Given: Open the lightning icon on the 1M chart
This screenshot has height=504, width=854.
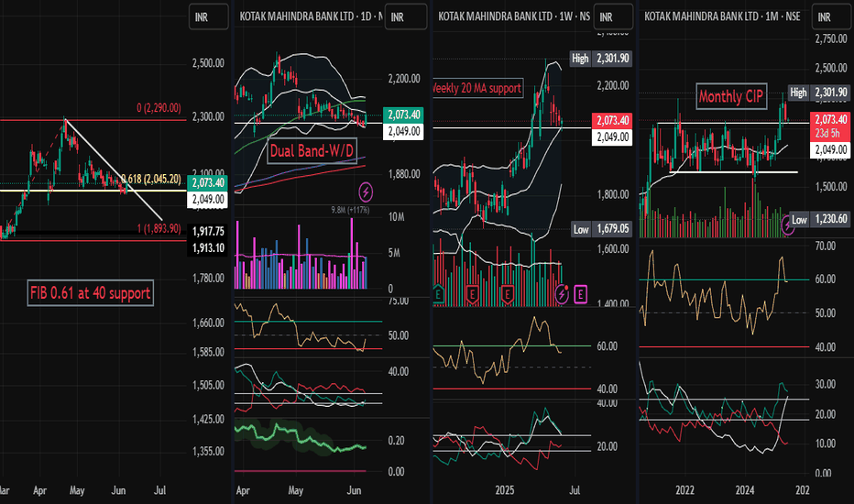Looking at the screenshot, I should click(787, 224).
